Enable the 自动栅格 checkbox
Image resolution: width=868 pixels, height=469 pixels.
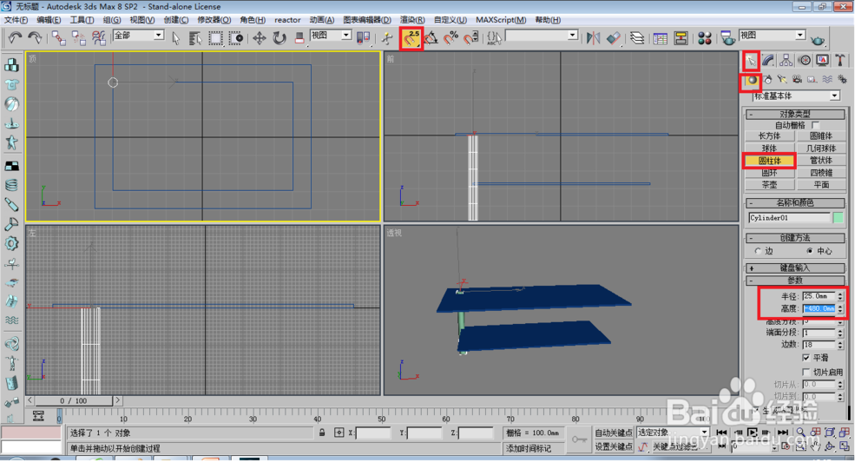click(x=815, y=126)
